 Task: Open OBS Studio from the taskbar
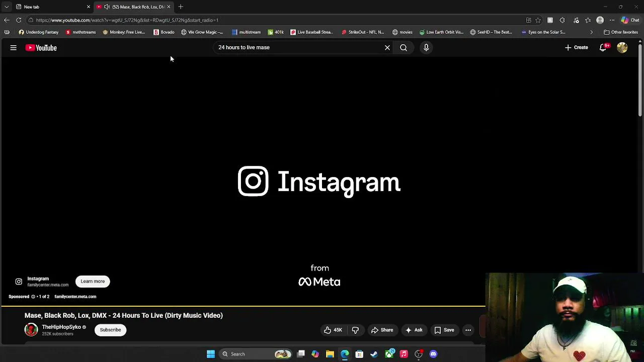coord(419,354)
